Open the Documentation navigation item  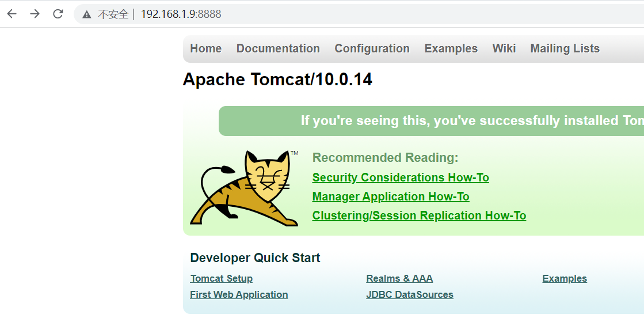pyautogui.click(x=278, y=48)
